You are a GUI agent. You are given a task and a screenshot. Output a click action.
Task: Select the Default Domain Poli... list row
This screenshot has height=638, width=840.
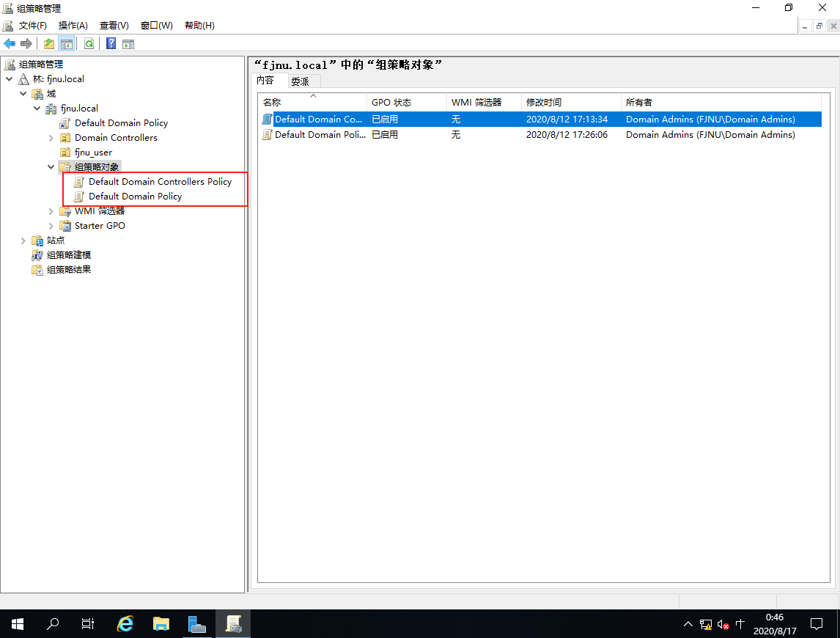[x=540, y=135]
